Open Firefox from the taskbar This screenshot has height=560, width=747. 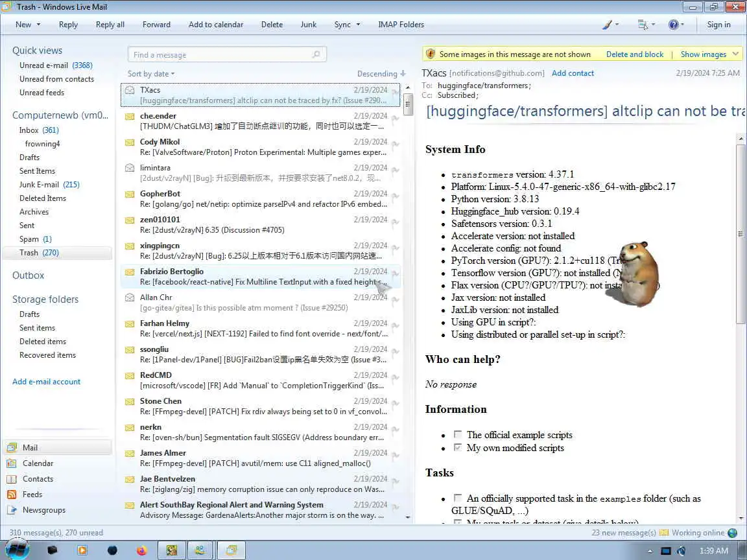coord(141,550)
